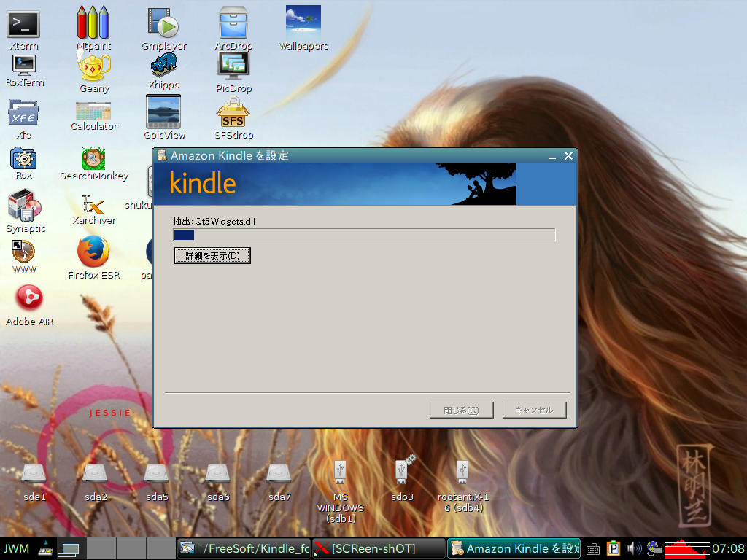The width and height of the screenshot is (747, 560).
Task: Click the taskbar icon beside the JWM menu
Action: pyautogui.click(x=46, y=549)
